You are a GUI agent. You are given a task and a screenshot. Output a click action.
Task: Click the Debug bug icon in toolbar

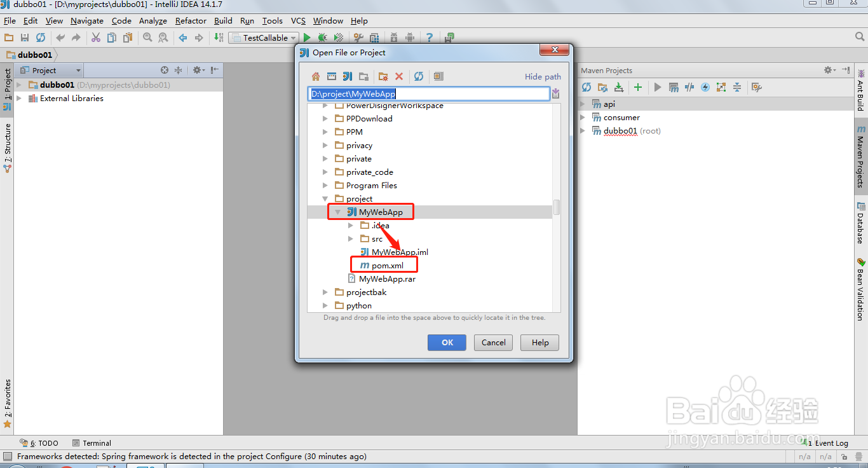click(x=323, y=38)
